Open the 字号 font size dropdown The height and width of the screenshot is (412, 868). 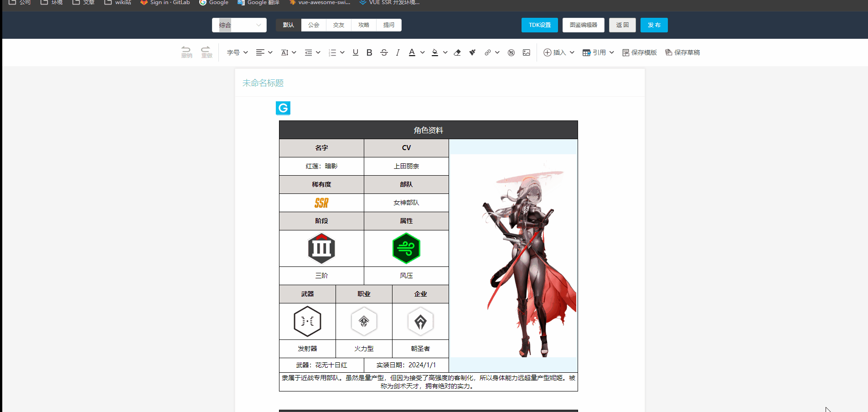coord(238,52)
